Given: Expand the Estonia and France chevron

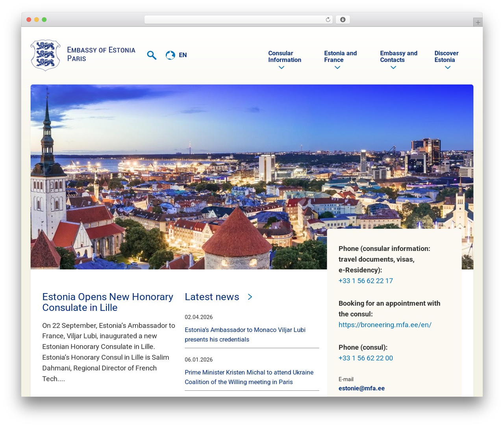Looking at the screenshot, I should pyautogui.click(x=337, y=67).
